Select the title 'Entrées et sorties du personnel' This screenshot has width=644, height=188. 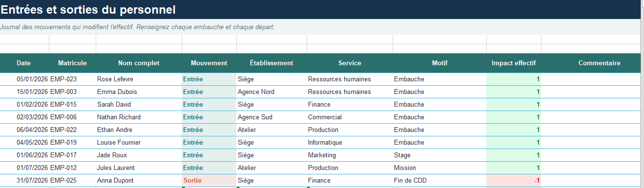(x=88, y=9)
